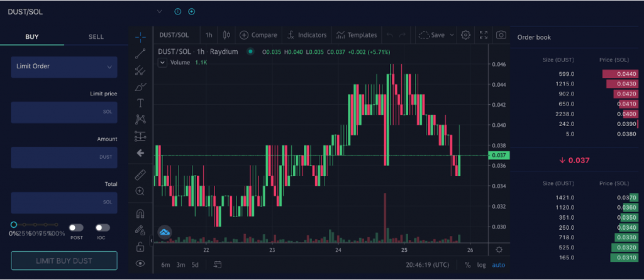The width and height of the screenshot is (644, 280).
Task: Toggle auto scale mode
Action: [499, 265]
